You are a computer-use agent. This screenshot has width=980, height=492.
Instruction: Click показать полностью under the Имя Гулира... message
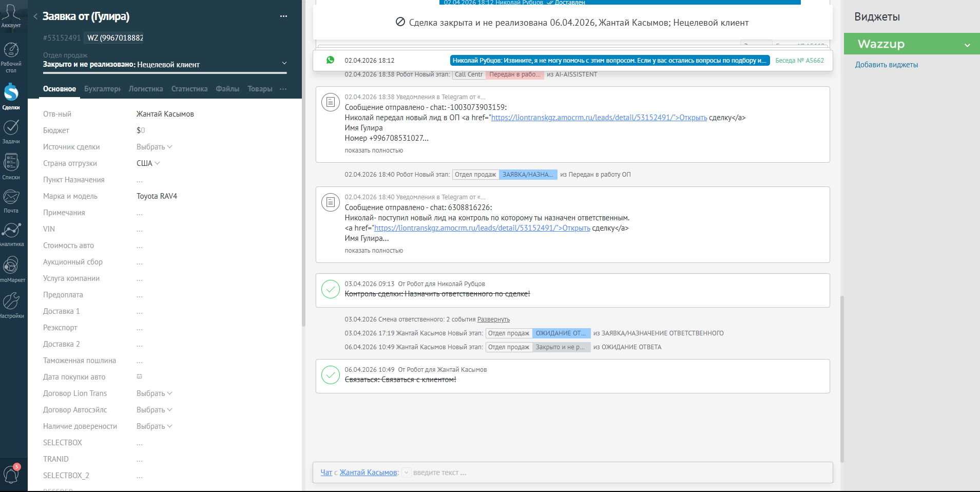click(374, 251)
